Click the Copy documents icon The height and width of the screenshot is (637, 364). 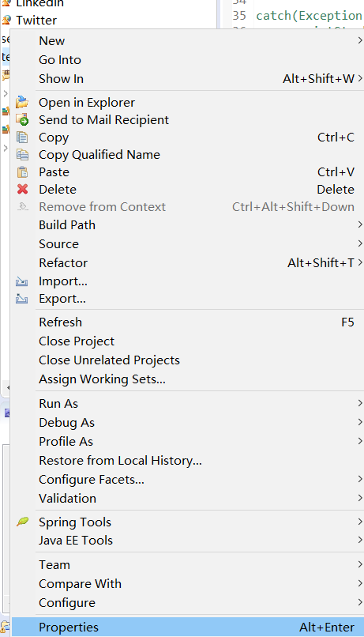[22, 137]
